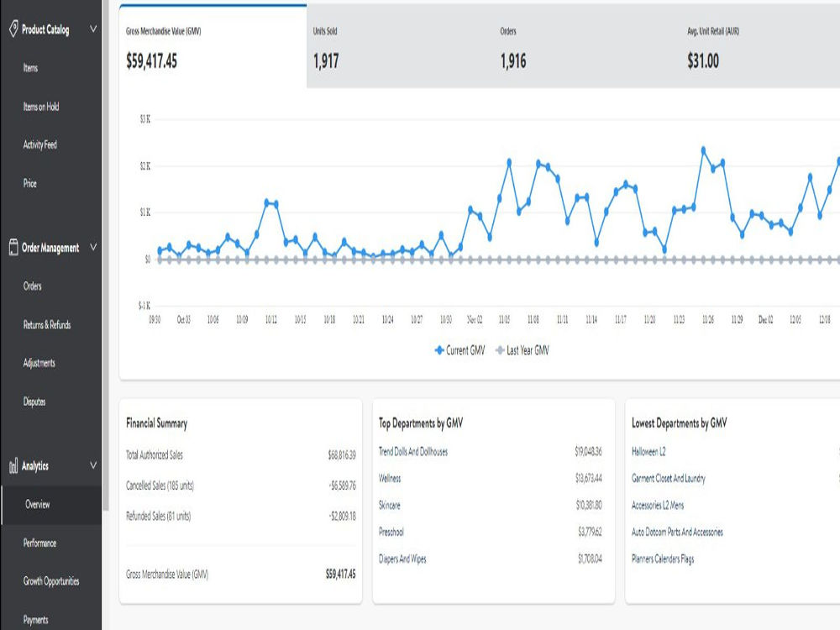Collapse the Analytics section chevron
The height and width of the screenshot is (630, 840).
click(93, 465)
